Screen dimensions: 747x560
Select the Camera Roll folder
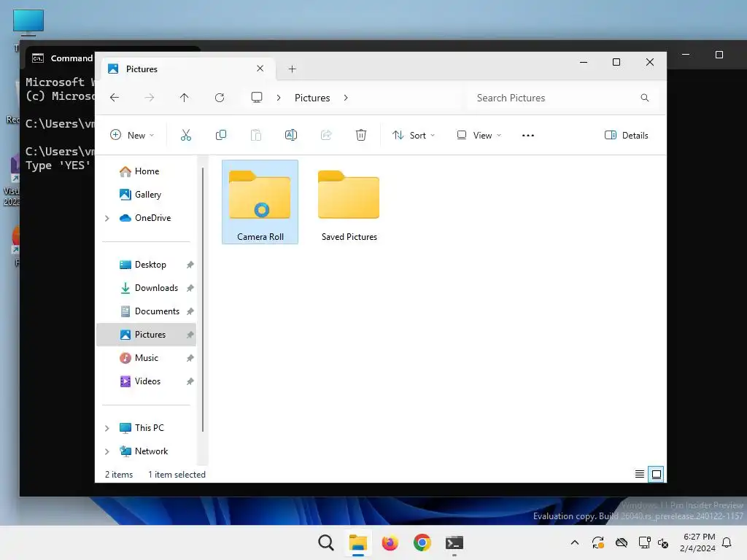point(260,202)
